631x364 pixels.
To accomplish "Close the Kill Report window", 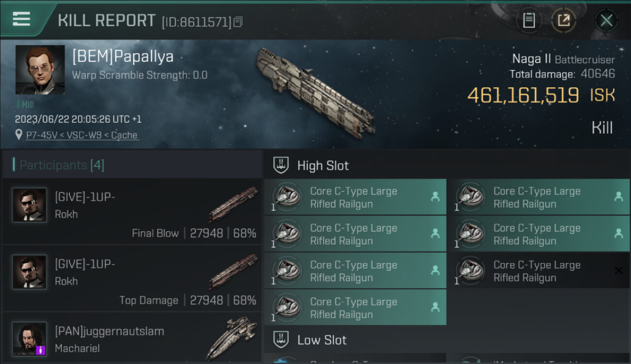I will 606,20.
